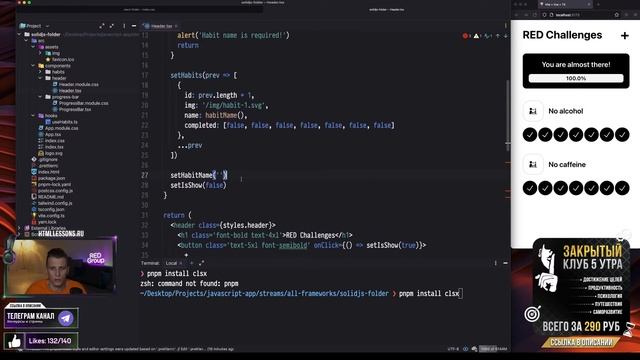Screen dimensions: 640x360
Task: Uncheck last day circle of No alcohol
Action: 622,135
